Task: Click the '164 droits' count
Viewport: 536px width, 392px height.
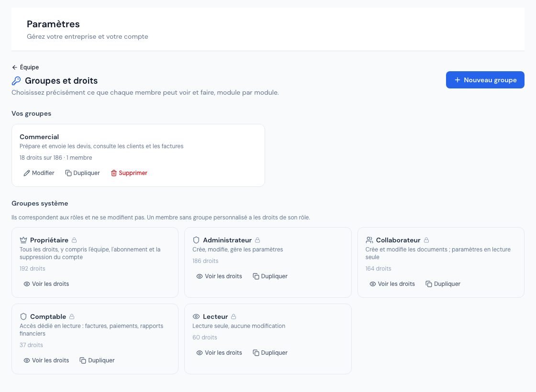Action: (x=379, y=269)
